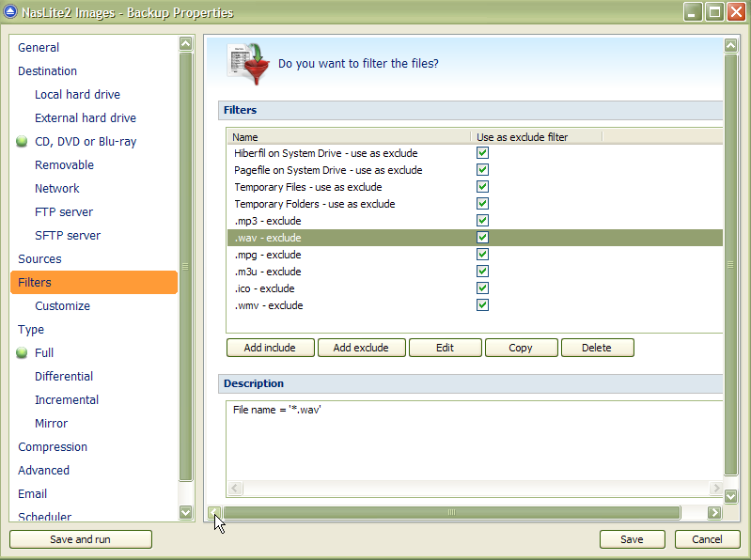751x560 pixels.
Task: Click main panel horizontal scroll left arrow
Action: [x=214, y=513]
